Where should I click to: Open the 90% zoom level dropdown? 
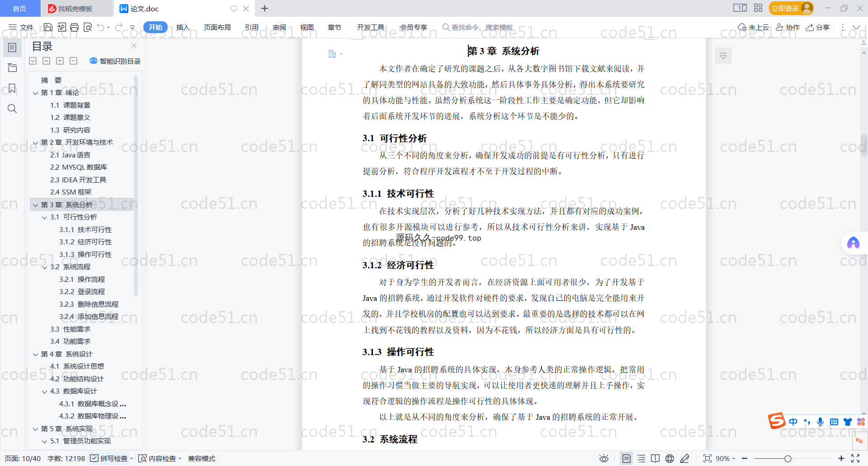coord(726,458)
